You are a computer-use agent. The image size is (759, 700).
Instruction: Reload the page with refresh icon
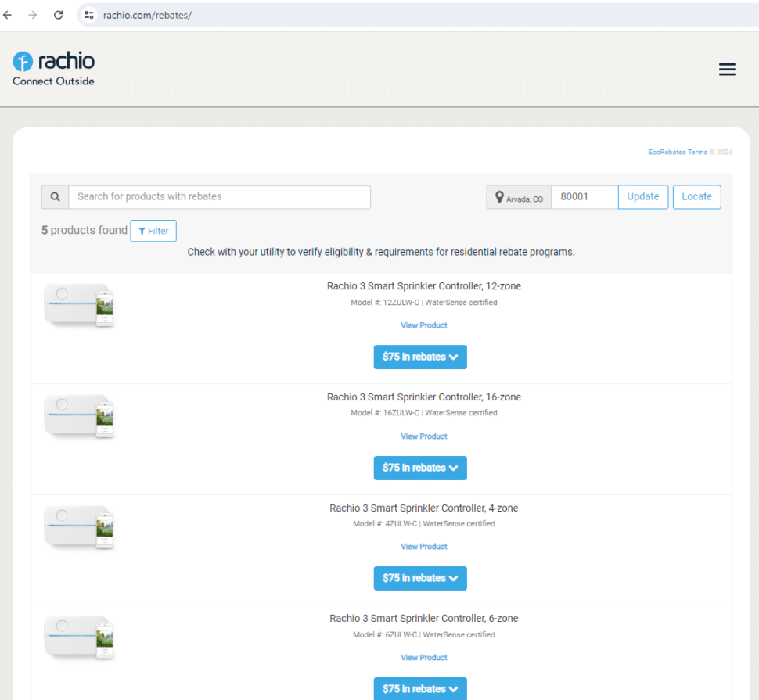pos(58,15)
